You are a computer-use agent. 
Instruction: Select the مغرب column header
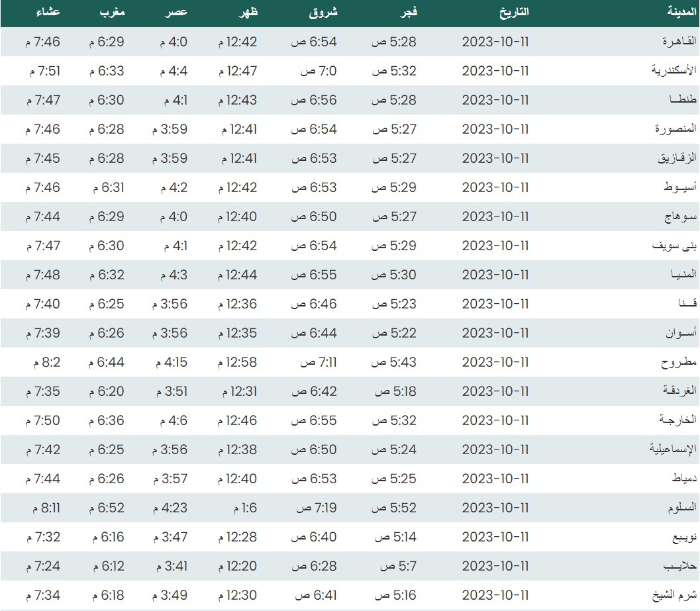[111, 13]
